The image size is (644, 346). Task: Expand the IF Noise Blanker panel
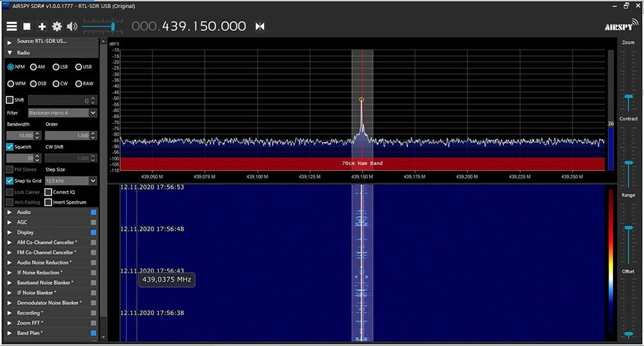coord(10,293)
